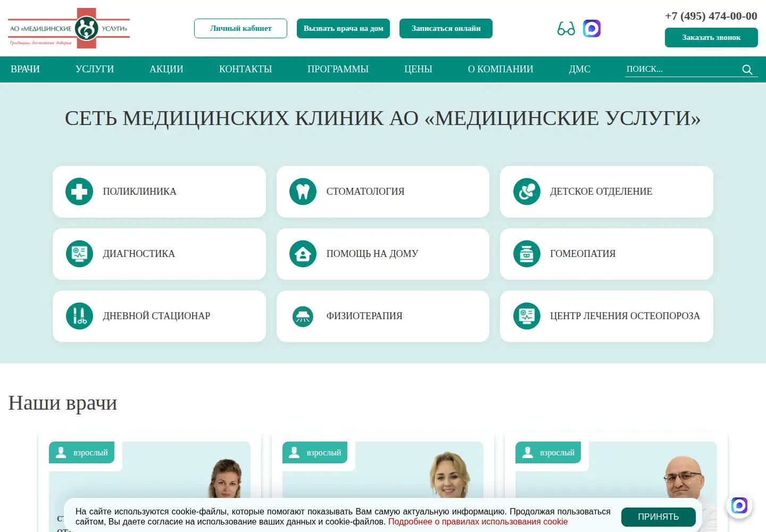
Task: Click the Детское отделение pacifier icon
Action: click(x=527, y=192)
